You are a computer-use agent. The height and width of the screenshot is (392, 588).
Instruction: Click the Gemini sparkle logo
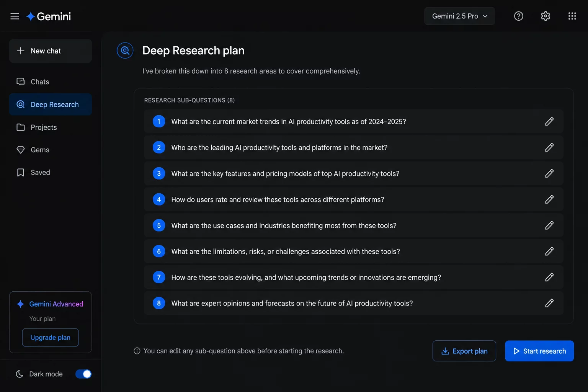coord(31,16)
